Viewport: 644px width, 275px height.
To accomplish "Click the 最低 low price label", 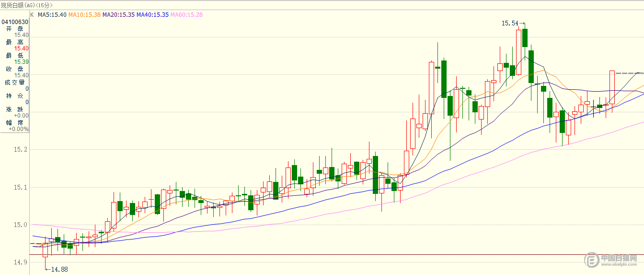I will click(x=14, y=56).
